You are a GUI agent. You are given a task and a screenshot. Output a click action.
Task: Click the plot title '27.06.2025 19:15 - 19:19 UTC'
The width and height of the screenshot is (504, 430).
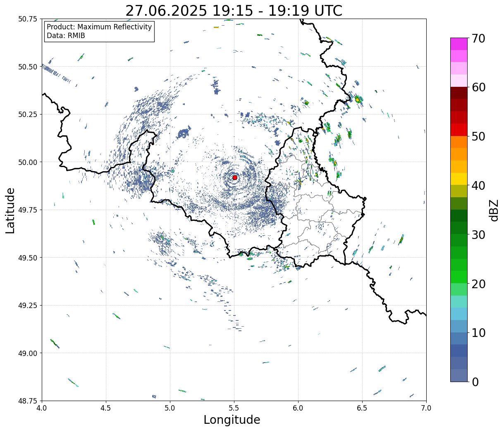[234, 11]
